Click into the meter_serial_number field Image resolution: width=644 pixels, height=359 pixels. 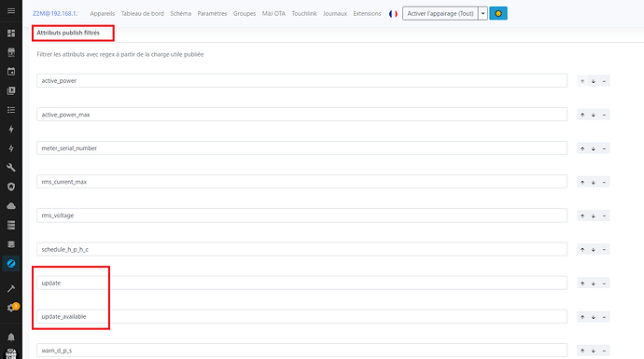coord(301,148)
